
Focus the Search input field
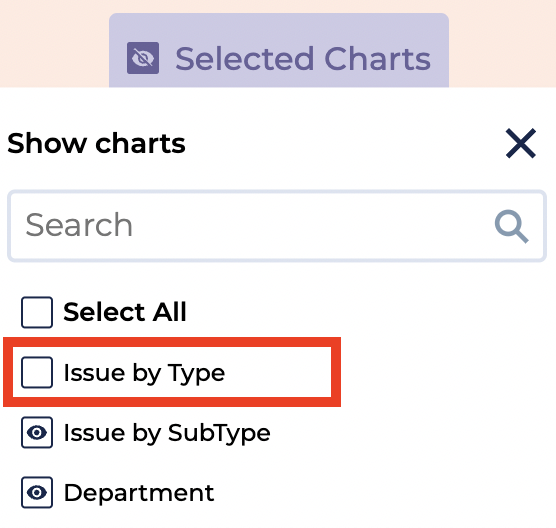(277, 226)
